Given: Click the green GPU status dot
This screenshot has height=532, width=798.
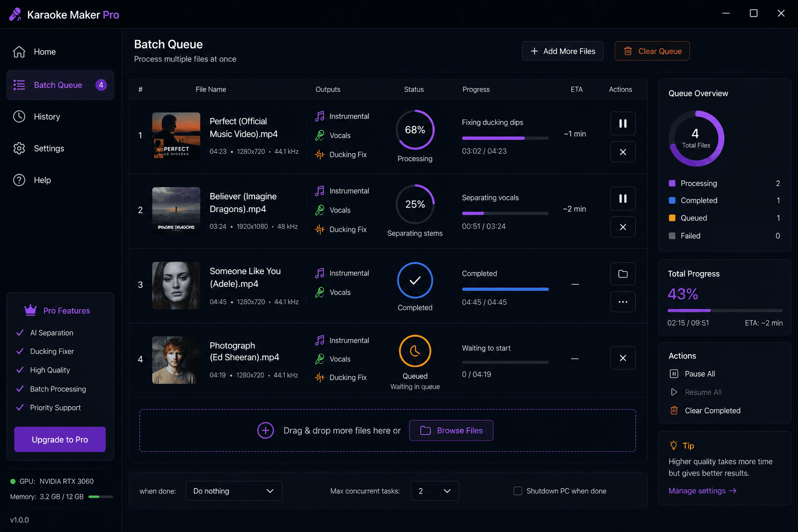Looking at the screenshot, I should pos(13,481).
